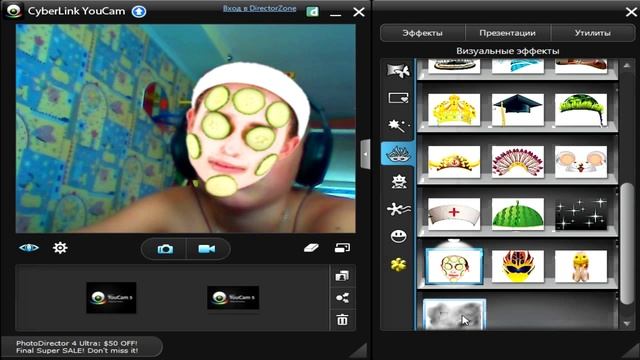Open the Вход в DirectorZone link
This screenshot has height=360, width=640.
259,8
